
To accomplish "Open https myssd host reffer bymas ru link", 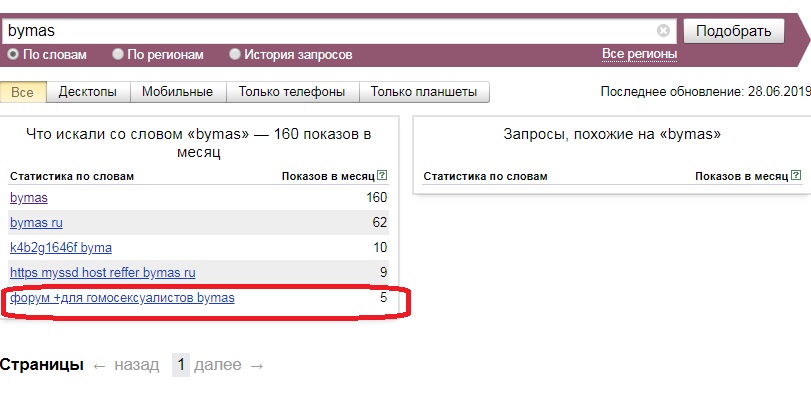I will (x=102, y=272).
